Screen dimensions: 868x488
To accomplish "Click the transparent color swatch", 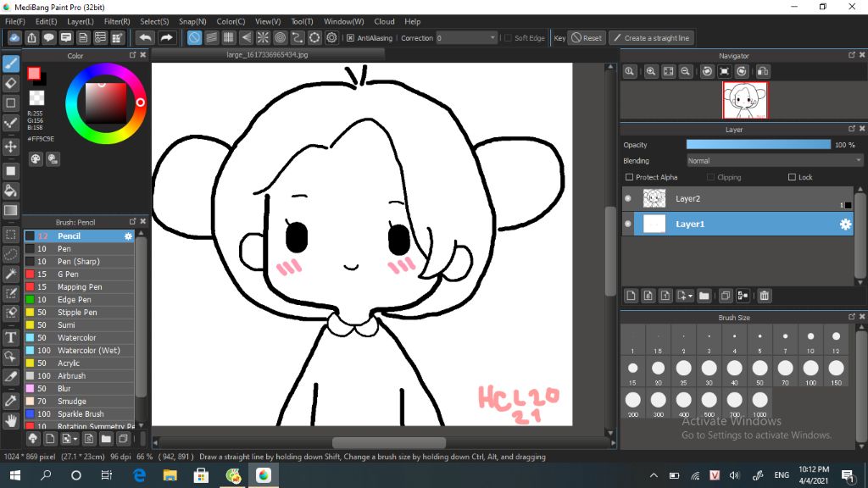I will tap(36, 98).
